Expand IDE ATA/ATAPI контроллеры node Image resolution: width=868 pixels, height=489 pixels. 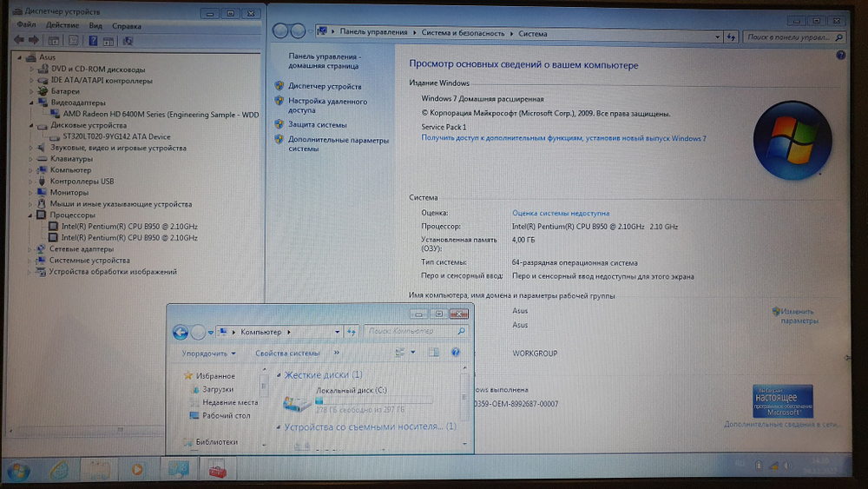click(x=31, y=80)
